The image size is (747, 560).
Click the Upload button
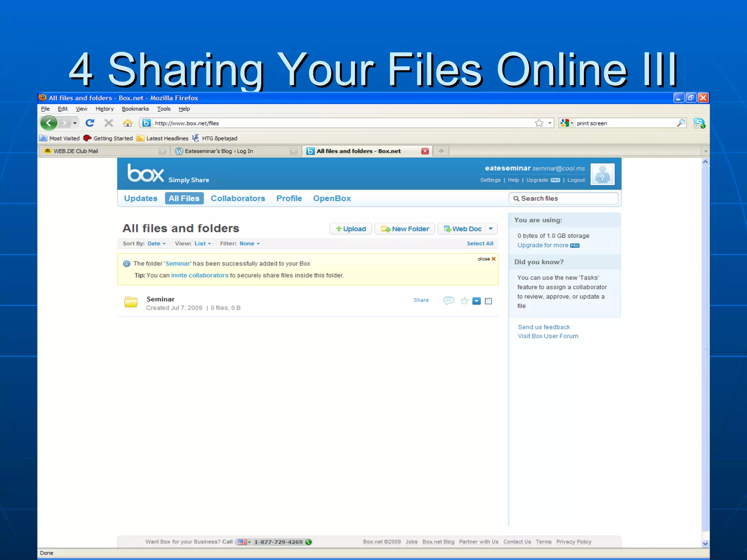click(x=351, y=229)
